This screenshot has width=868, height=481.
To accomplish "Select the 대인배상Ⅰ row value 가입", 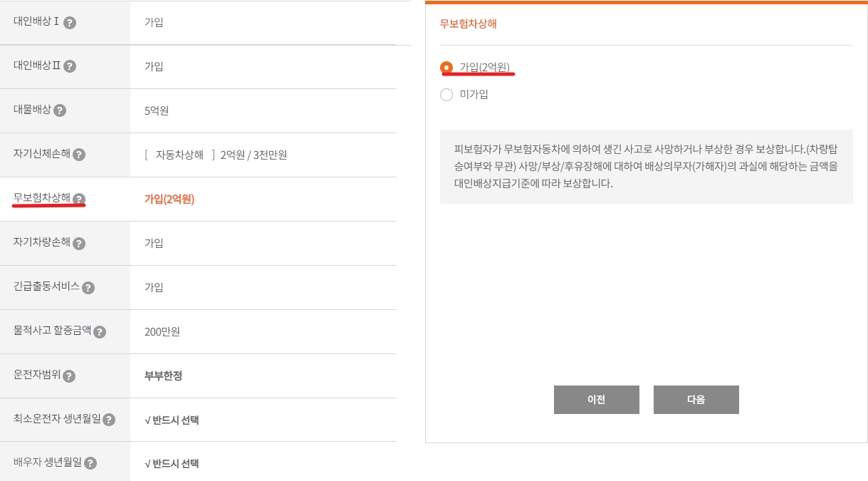I will tap(154, 22).
